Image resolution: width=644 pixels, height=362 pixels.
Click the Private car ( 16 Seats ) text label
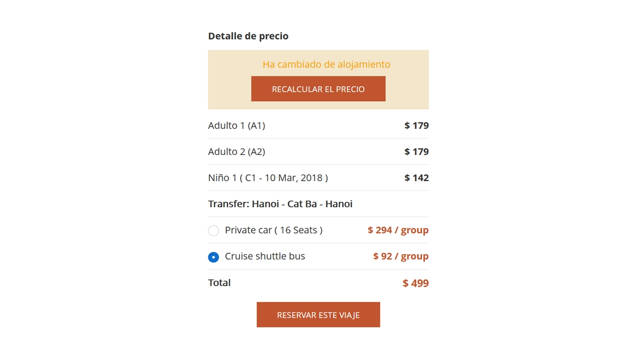[273, 230]
